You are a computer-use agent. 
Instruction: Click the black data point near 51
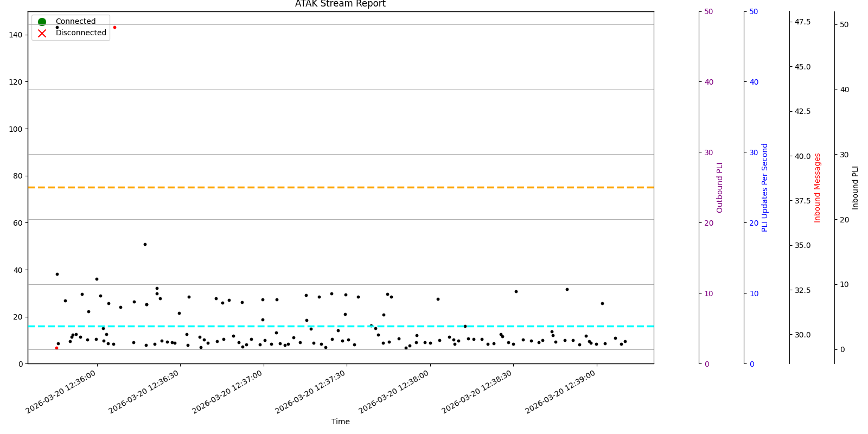(145, 244)
